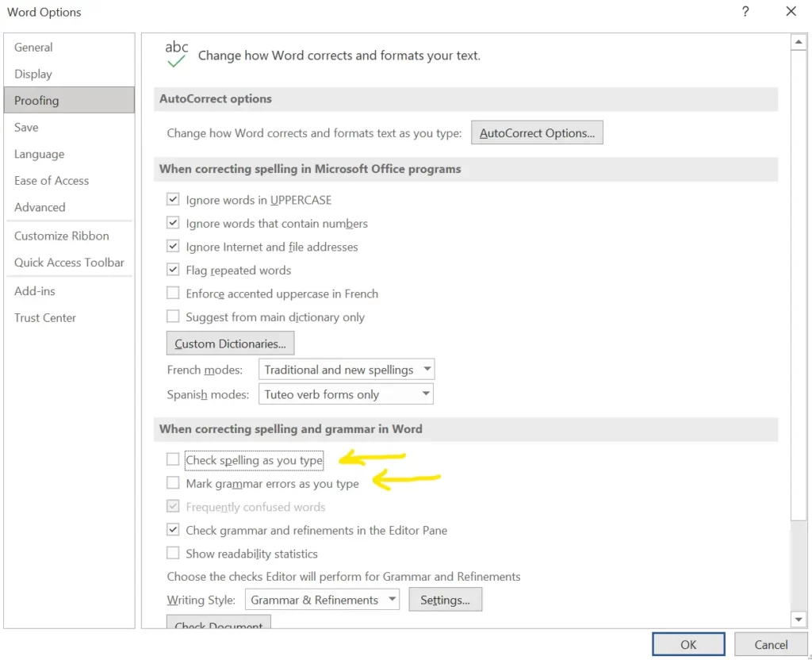The width and height of the screenshot is (812, 660).
Task: Click the scrollbar down arrow
Action: 799,619
